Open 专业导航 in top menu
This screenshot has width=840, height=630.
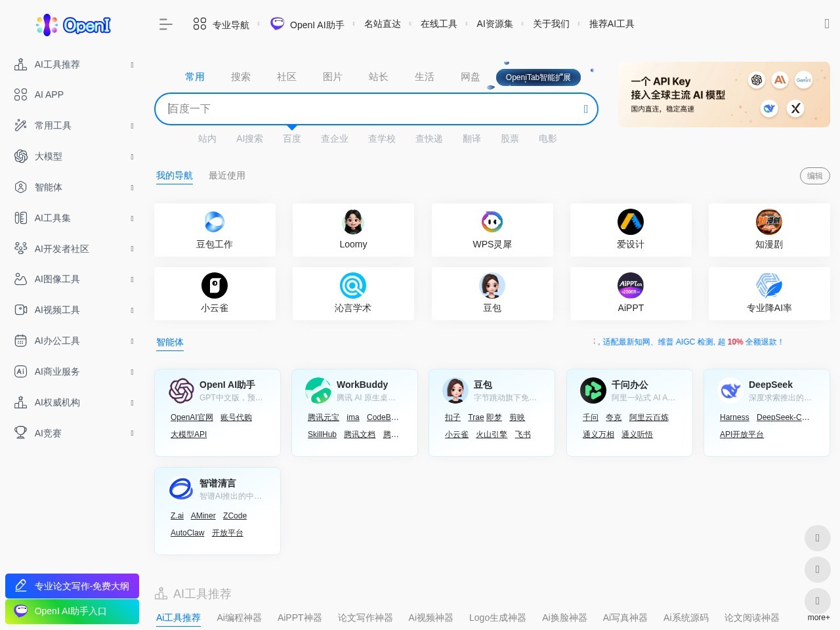(x=221, y=24)
